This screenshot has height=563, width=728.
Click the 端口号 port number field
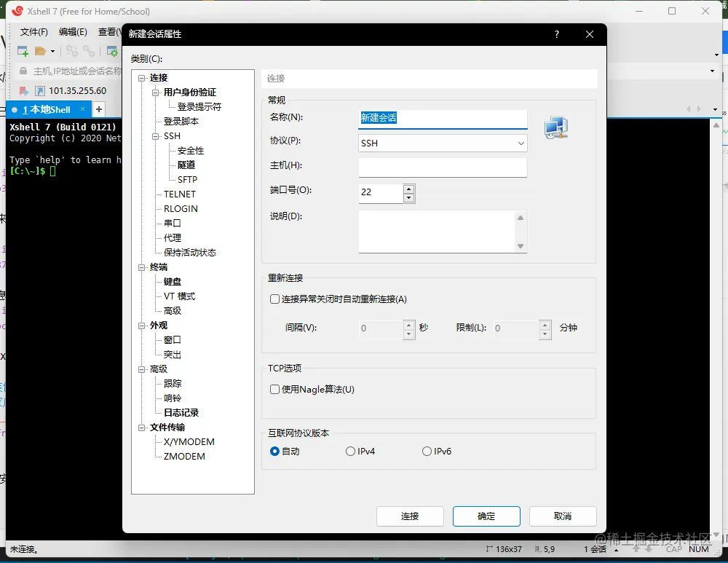(x=381, y=192)
